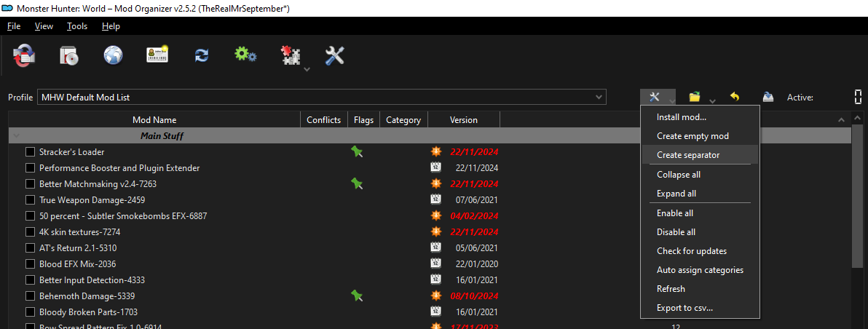
Task: Open the Tools menu
Action: (77, 26)
